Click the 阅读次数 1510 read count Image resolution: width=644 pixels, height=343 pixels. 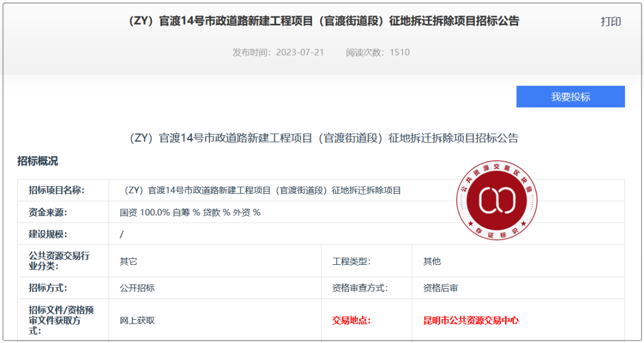(x=377, y=52)
